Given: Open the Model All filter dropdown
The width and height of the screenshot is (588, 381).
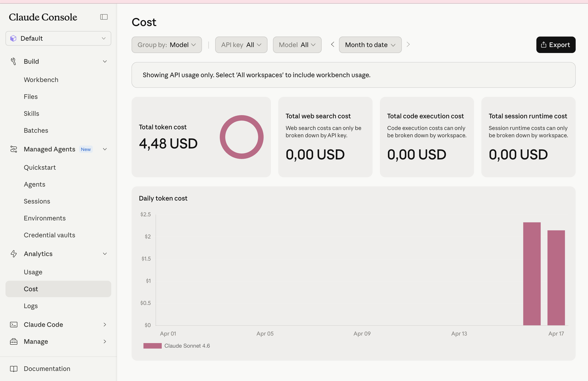Looking at the screenshot, I should pyautogui.click(x=297, y=45).
